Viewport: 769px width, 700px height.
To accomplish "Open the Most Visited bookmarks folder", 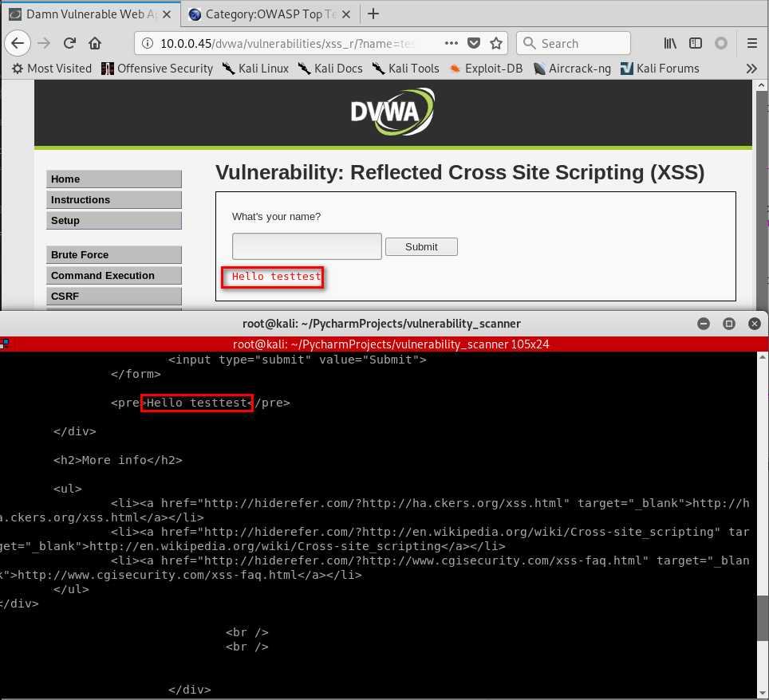I will click(52, 69).
